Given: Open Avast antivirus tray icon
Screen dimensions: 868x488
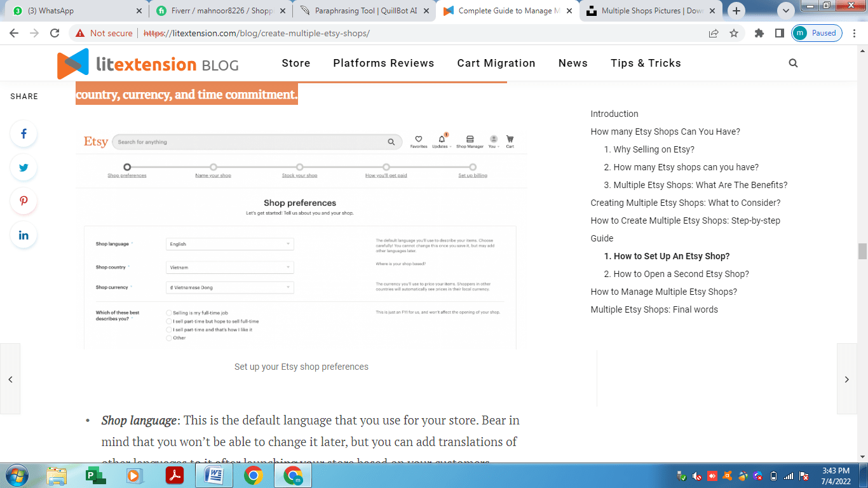Looking at the screenshot, I should click(x=728, y=476).
